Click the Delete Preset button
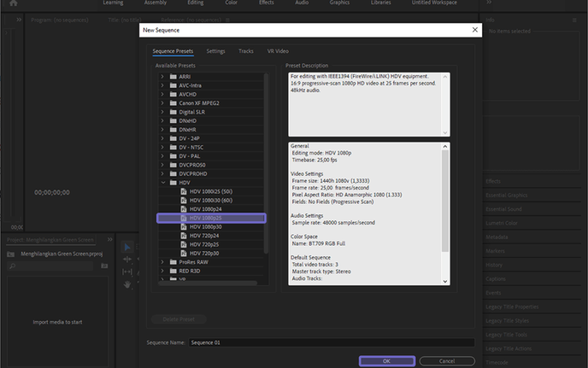588x368 pixels. 179,319
